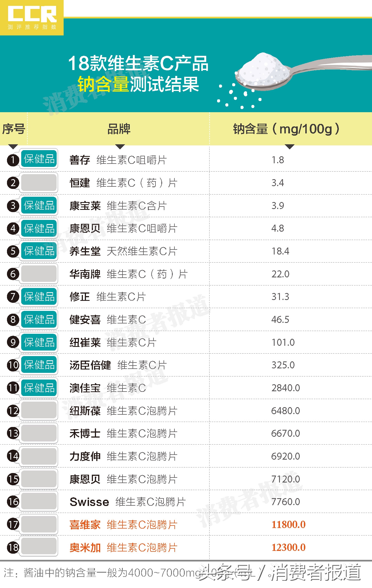Open the Swisse 维生素C泡腾片 entry
Screen dimensions: 372x588
[128, 502]
